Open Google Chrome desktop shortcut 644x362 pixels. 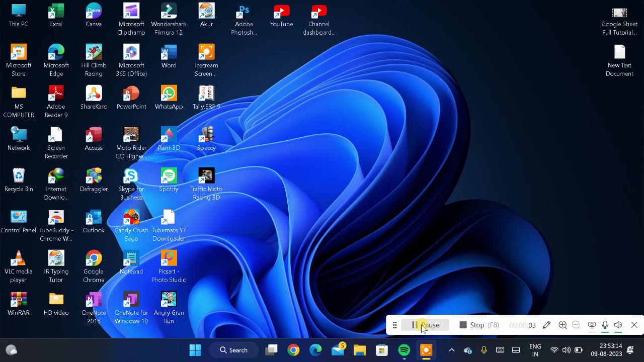coord(94,267)
